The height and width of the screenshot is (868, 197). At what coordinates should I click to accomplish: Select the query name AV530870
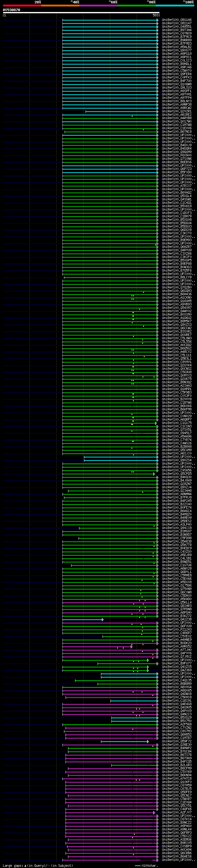pos(11,10)
